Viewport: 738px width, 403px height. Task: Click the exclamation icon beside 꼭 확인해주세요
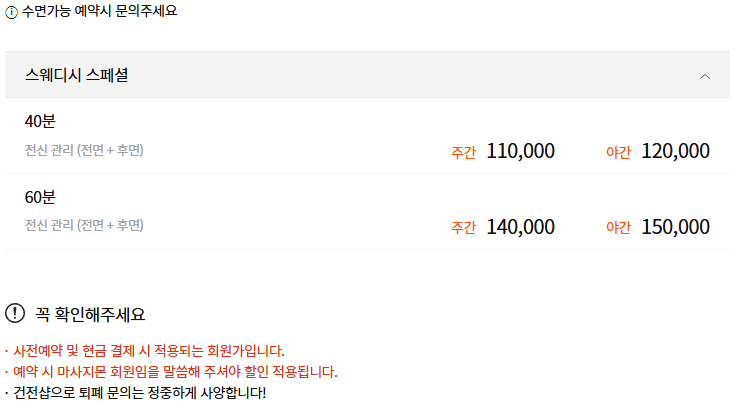(x=15, y=313)
